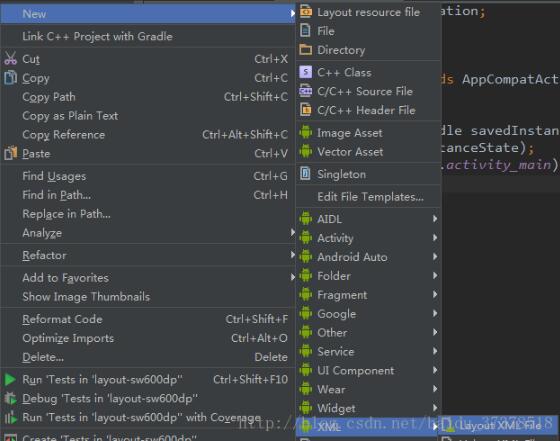This screenshot has height=441, width=560.
Task: Open Edit File Templates entry
Action: (368, 196)
